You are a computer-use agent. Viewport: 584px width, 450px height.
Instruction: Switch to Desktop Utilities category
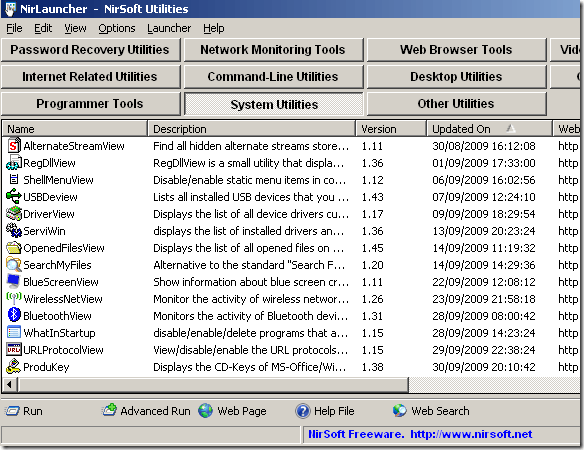pyautogui.click(x=456, y=77)
